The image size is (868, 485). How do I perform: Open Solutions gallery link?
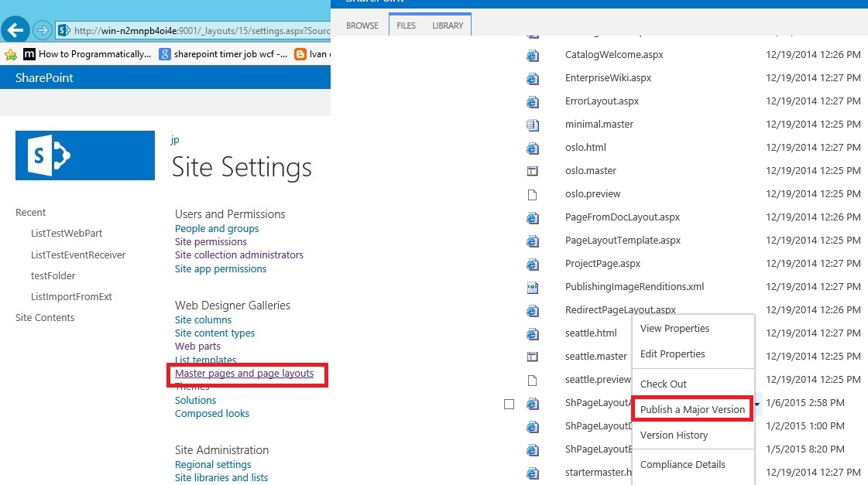[195, 401]
